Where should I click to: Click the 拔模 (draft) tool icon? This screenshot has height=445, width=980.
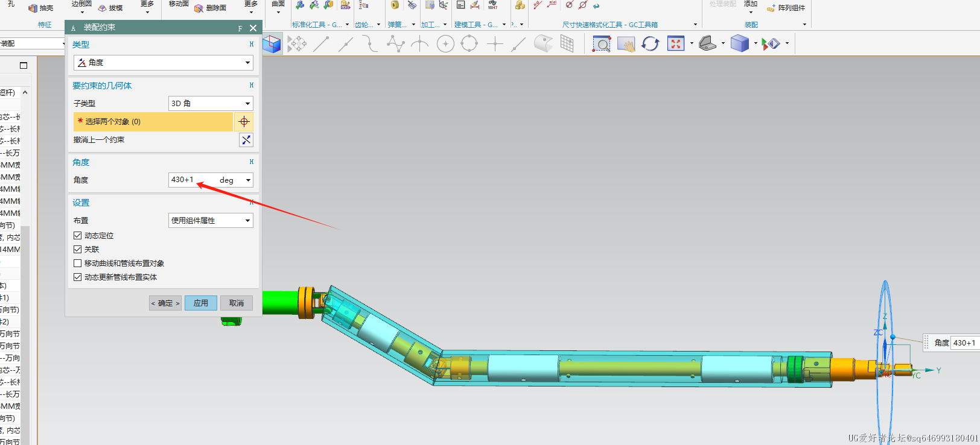(x=103, y=8)
